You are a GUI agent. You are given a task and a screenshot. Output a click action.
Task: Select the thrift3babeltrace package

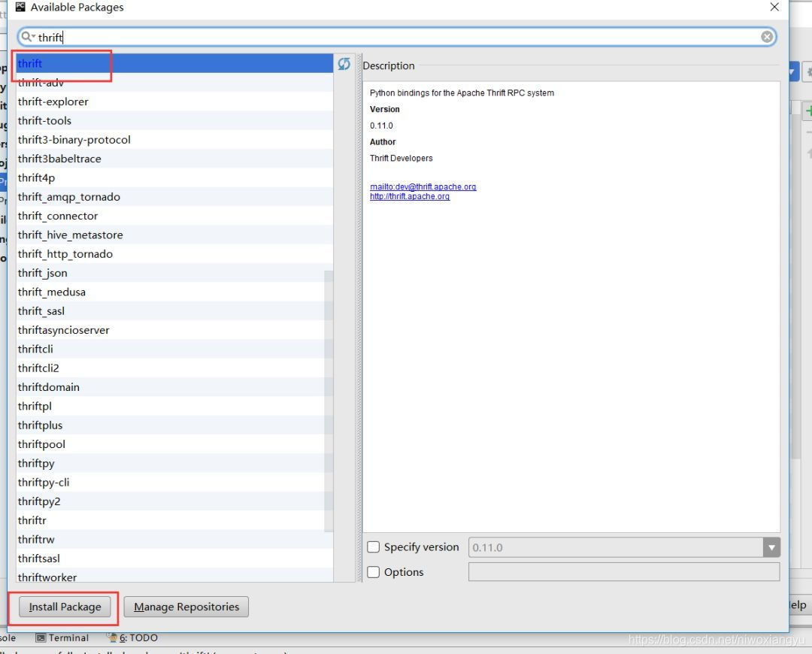click(x=174, y=159)
